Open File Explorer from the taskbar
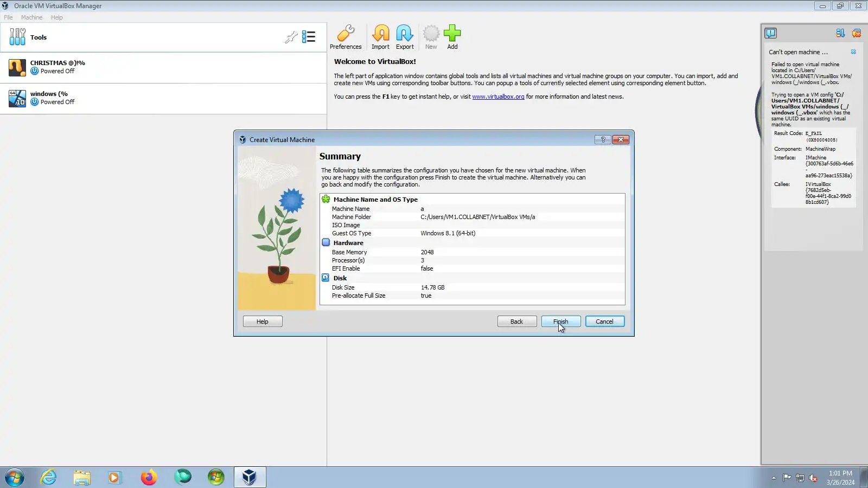This screenshot has width=868, height=488. coord(82,478)
